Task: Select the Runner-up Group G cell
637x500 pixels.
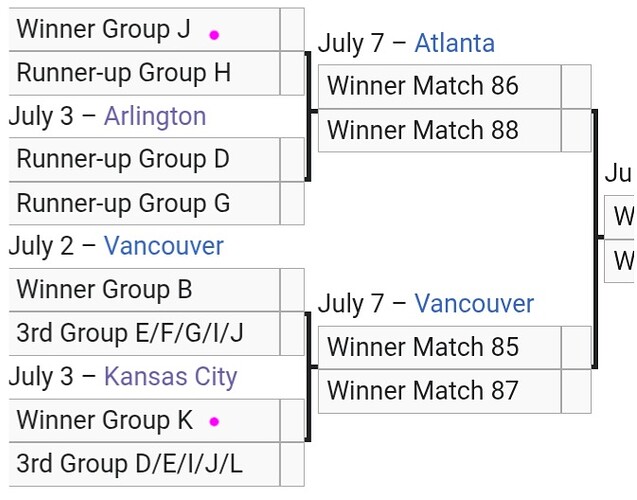Action: [x=144, y=203]
